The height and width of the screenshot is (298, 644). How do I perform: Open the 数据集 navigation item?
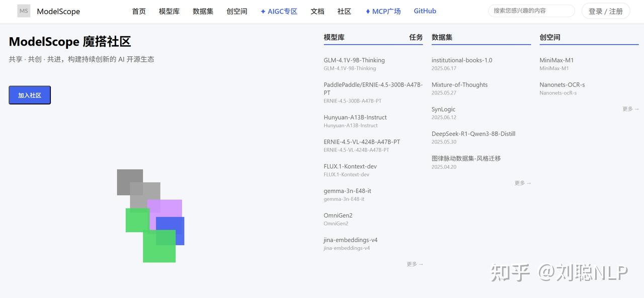203,11
